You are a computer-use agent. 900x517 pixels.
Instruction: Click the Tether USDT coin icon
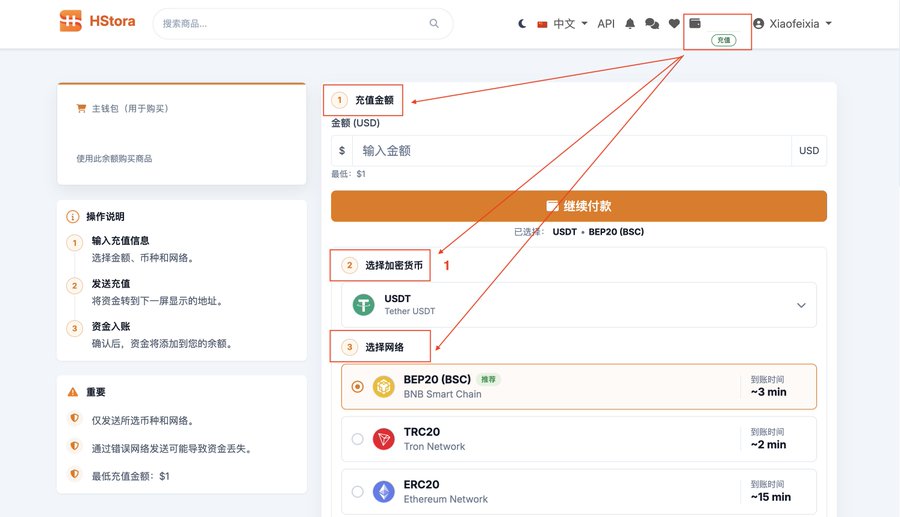click(363, 305)
